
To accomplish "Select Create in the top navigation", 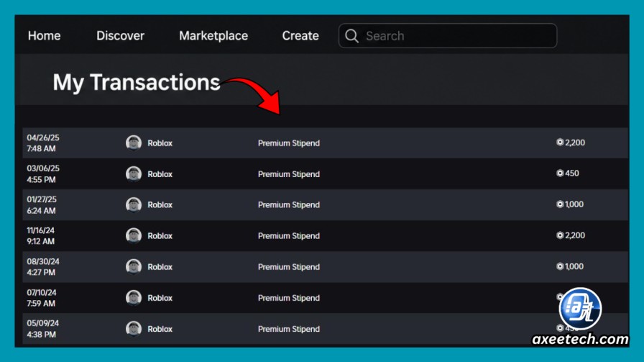I will click(300, 36).
